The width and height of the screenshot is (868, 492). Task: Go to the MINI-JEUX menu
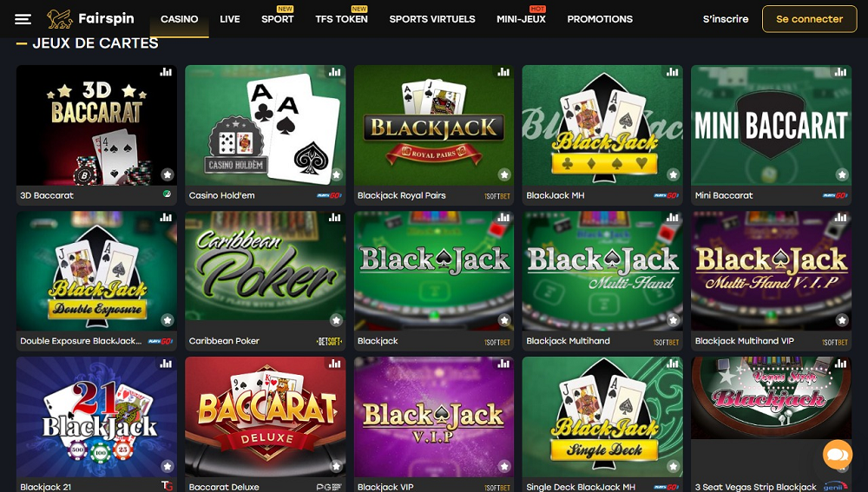(521, 19)
